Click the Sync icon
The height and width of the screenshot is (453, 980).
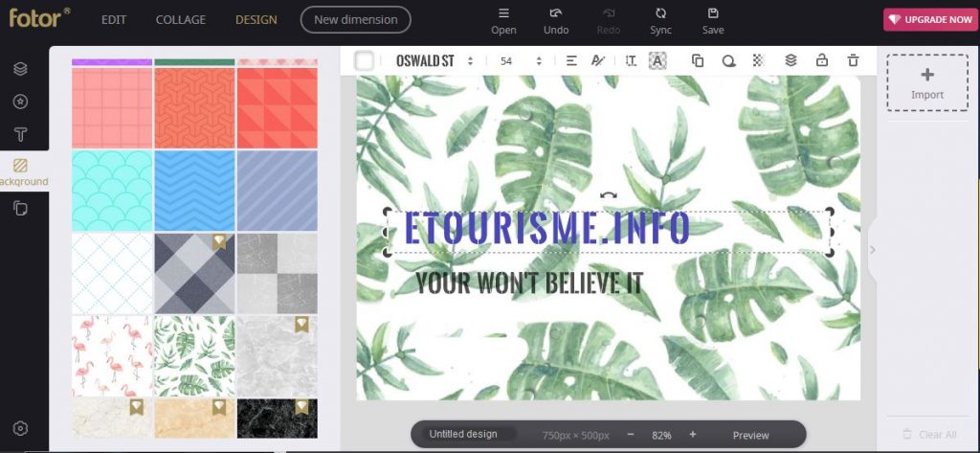pos(660,20)
